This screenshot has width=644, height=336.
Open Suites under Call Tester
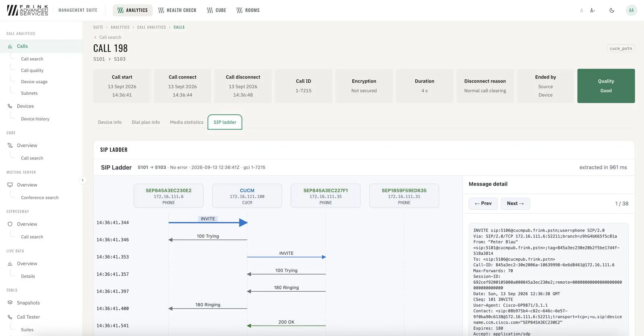pyautogui.click(x=27, y=330)
